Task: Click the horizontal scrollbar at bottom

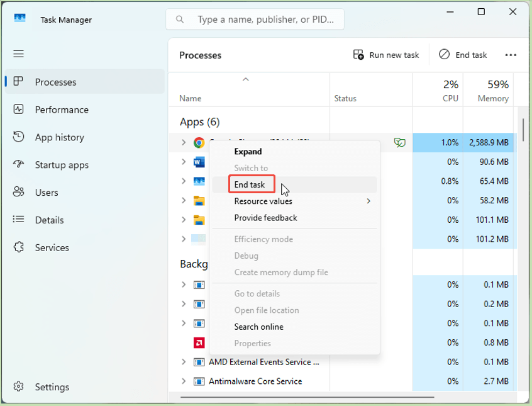Action: pyautogui.click(x=307, y=397)
